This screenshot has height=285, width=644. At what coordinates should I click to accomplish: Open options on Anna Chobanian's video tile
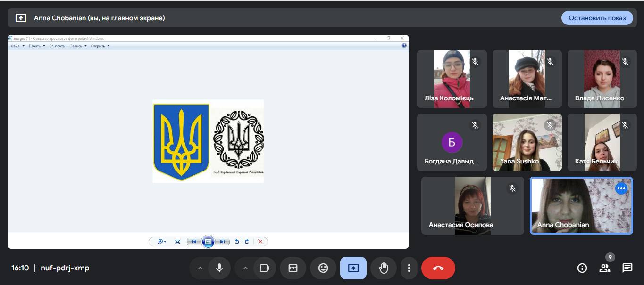(x=621, y=188)
